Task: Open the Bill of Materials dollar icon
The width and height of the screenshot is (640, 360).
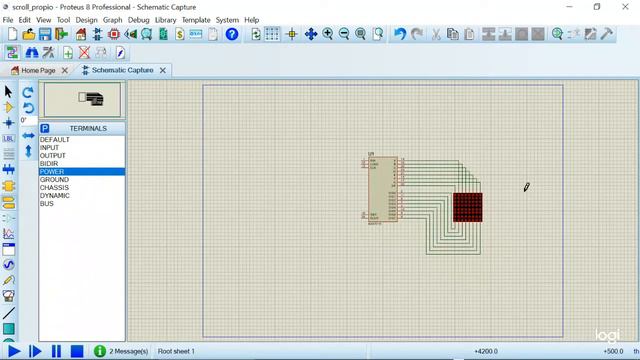Action: coord(180,34)
